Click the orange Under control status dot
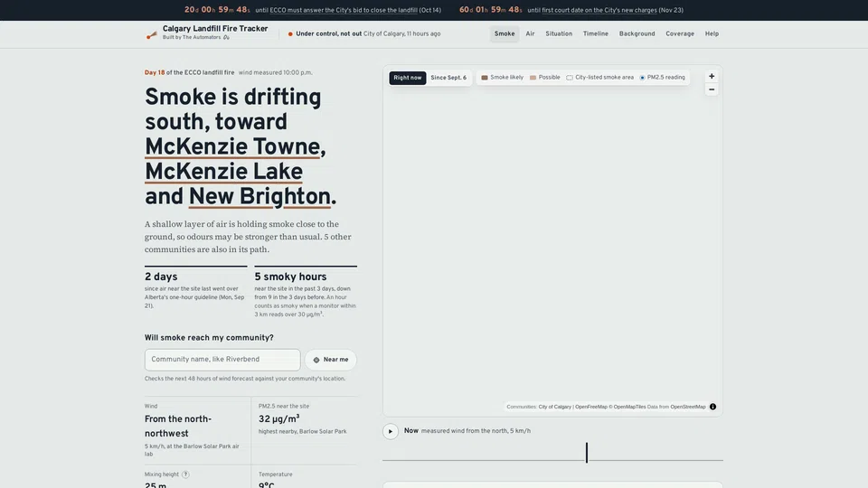The image size is (868, 488). (290, 33)
